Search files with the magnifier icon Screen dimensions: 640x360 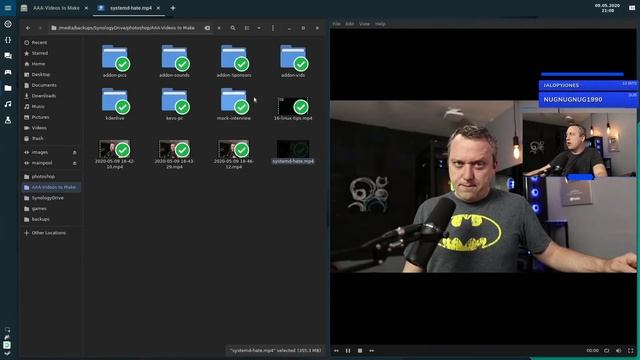pyautogui.click(x=233, y=28)
